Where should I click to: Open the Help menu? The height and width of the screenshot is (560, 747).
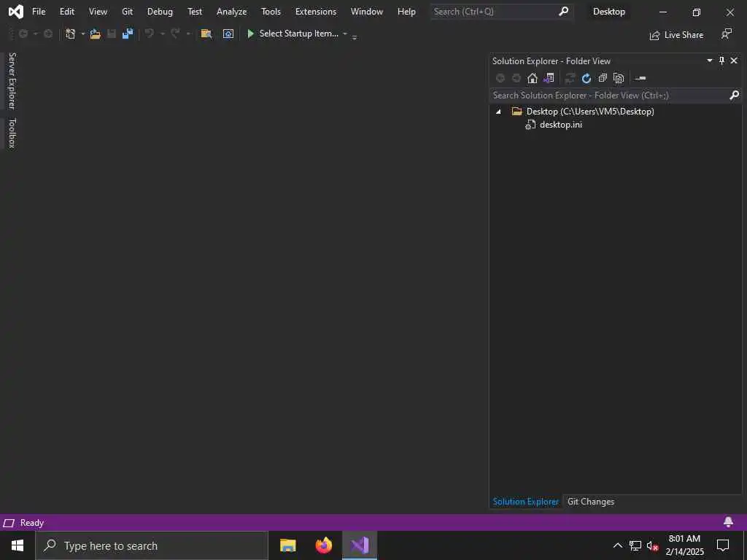click(x=406, y=12)
